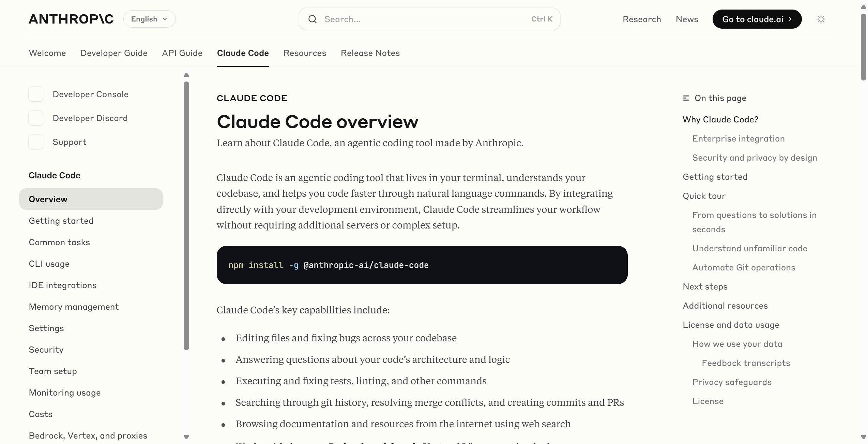This screenshot has height=444, width=868.
Task: Click the Developer Discord icon box
Action: point(36,118)
